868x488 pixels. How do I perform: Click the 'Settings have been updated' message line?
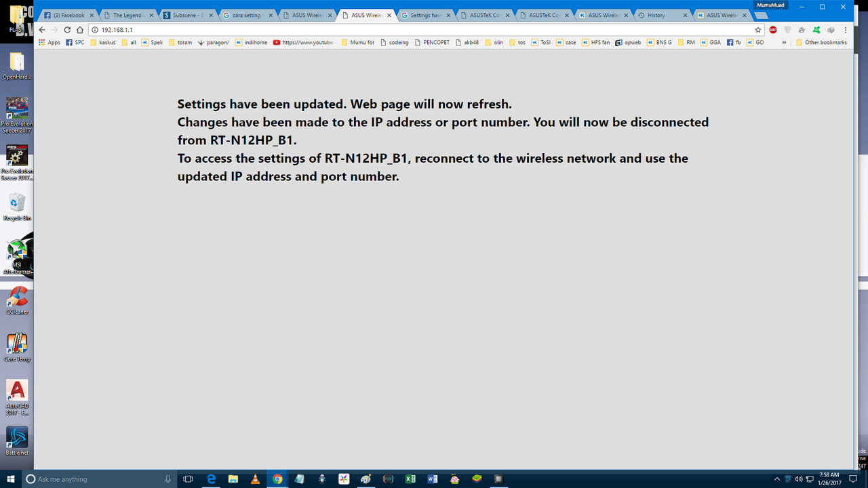[x=344, y=104]
